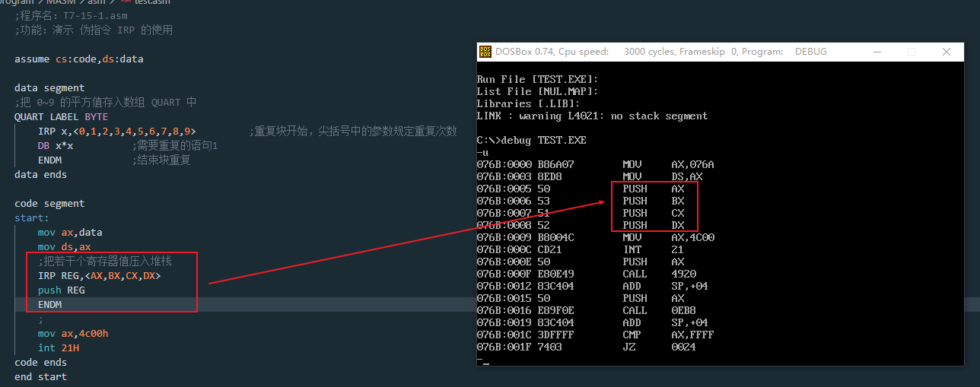Screen dimensions: 980x387
Task: Click the 'mov ax,data' instruction
Action: click(70, 232)
